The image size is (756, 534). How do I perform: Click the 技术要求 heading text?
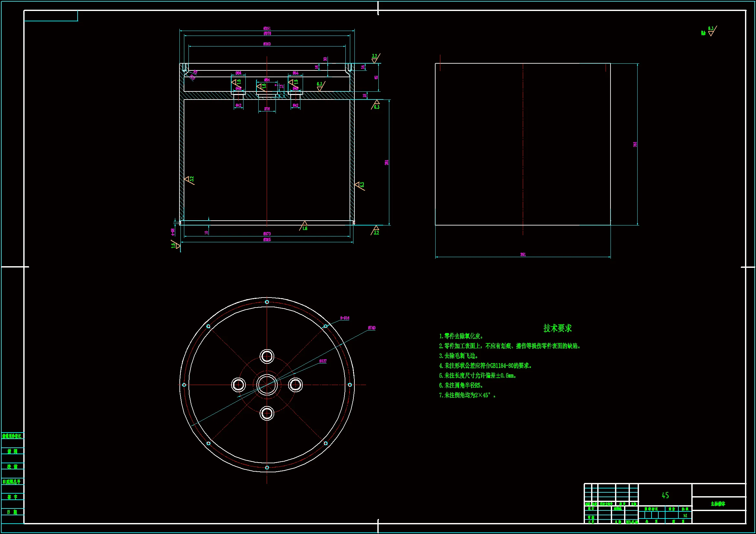click(557, 328)
